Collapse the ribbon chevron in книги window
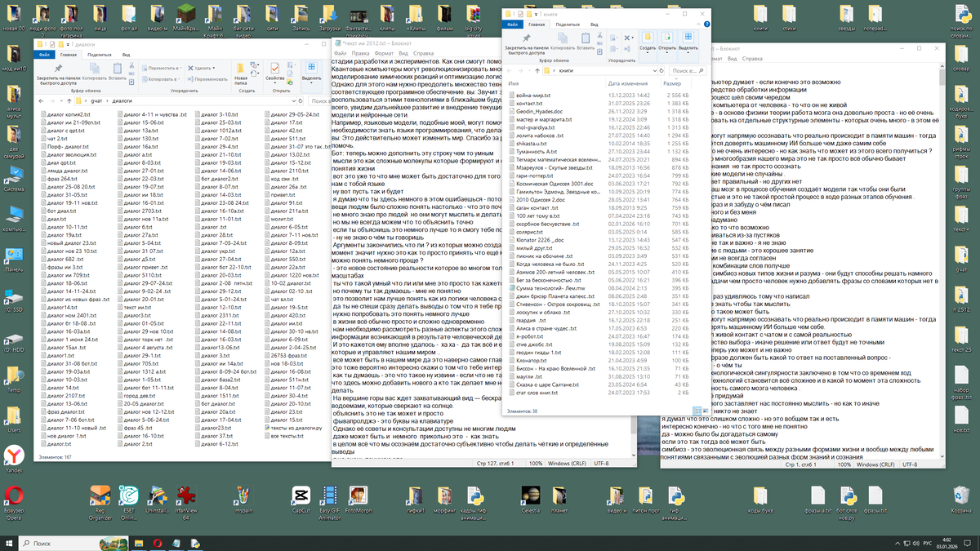 698,24
